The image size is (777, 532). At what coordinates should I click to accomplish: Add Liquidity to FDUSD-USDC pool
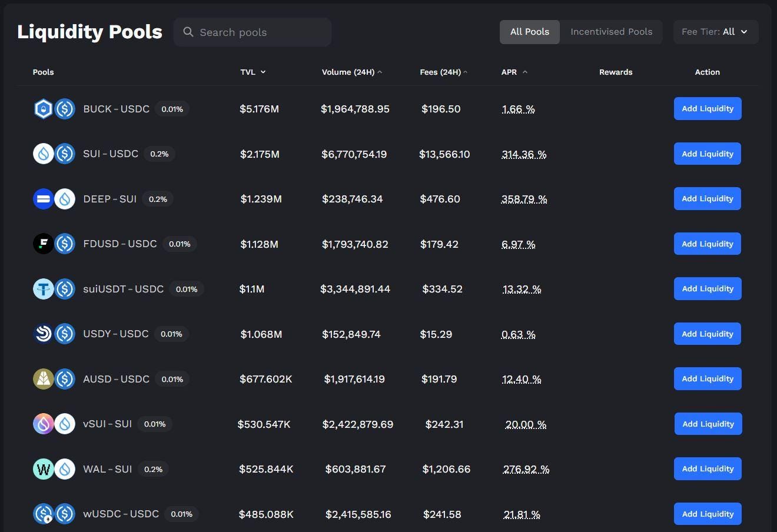(x=708, y=244)
